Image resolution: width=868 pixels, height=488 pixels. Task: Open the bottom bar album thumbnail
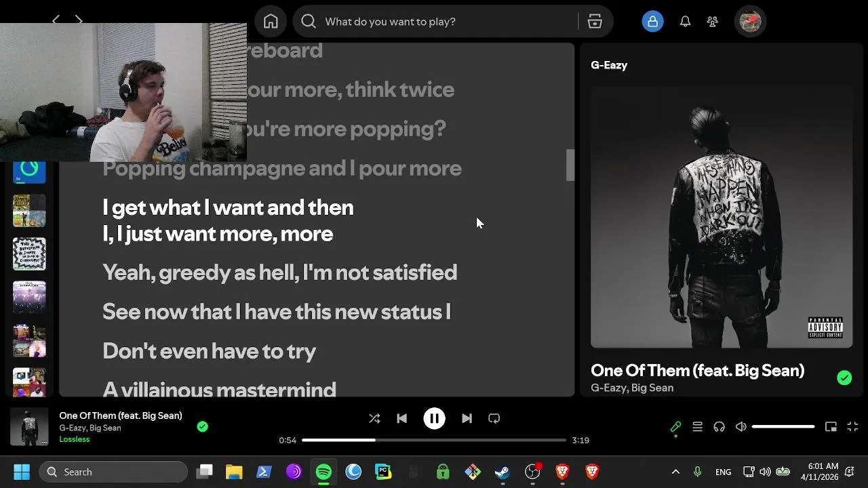29,427
